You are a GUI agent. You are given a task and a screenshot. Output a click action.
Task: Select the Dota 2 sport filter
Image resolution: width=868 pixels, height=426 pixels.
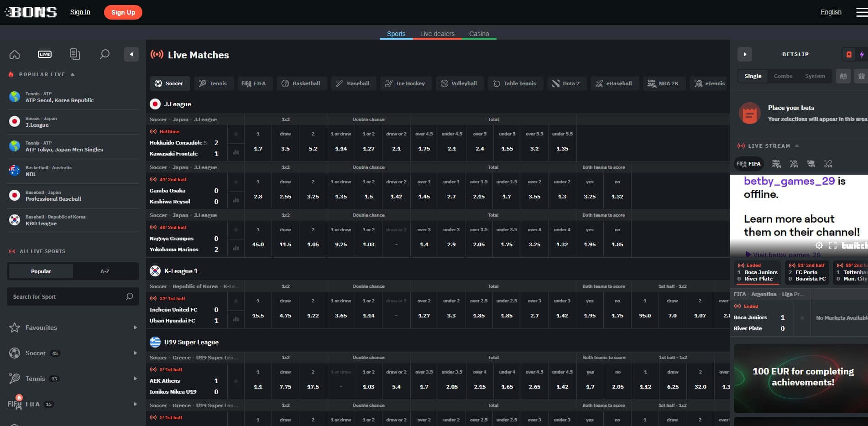(566, 83)
